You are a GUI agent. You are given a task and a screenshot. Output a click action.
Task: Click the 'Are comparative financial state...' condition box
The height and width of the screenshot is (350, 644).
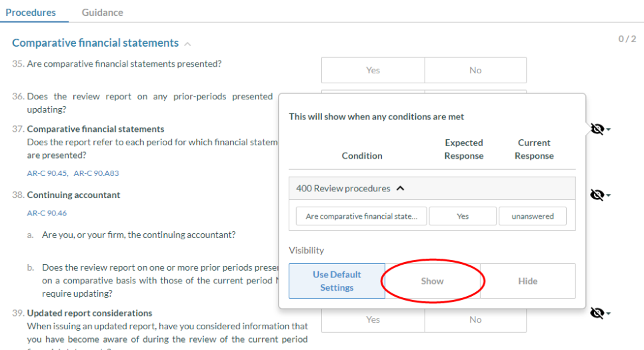pos(361,216)
